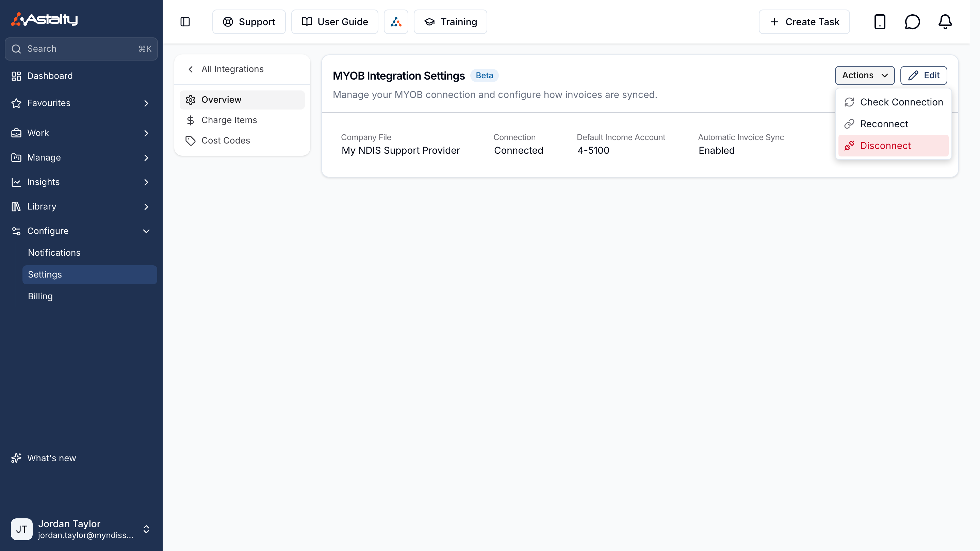Viewport: 980px width, 551px height.
Task: Select Check Connection from menu
Action: pyautogui.click(x=893, y=102)
